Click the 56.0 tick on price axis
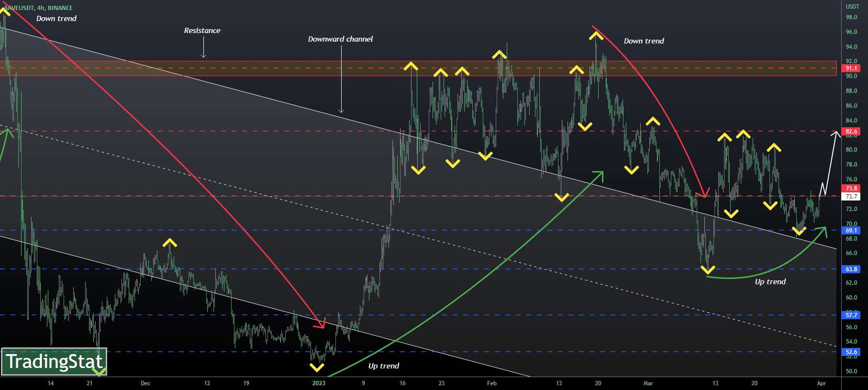Viewport: 868px width, 390px height. 851,327
